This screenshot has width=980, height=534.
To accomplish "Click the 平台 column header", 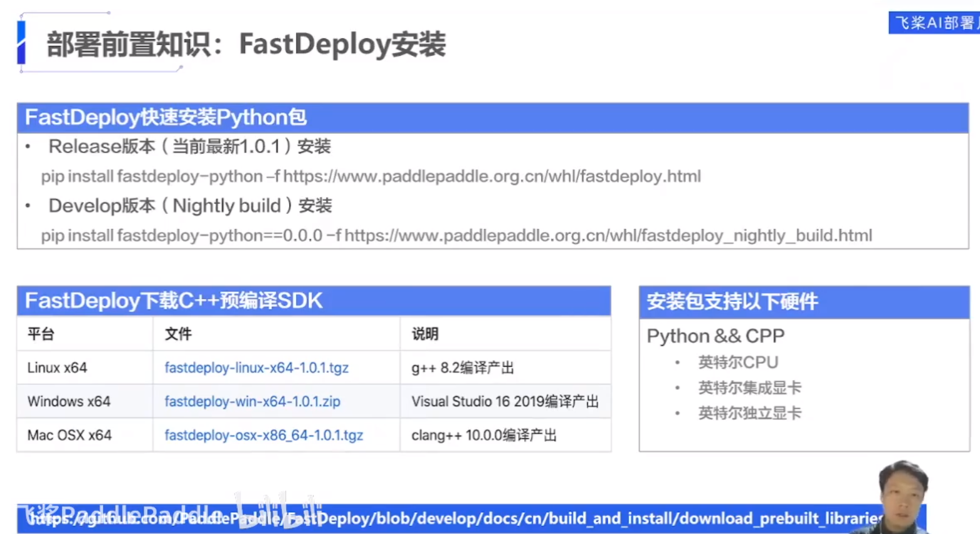I will pyautogui.click(x=41, y=334).
